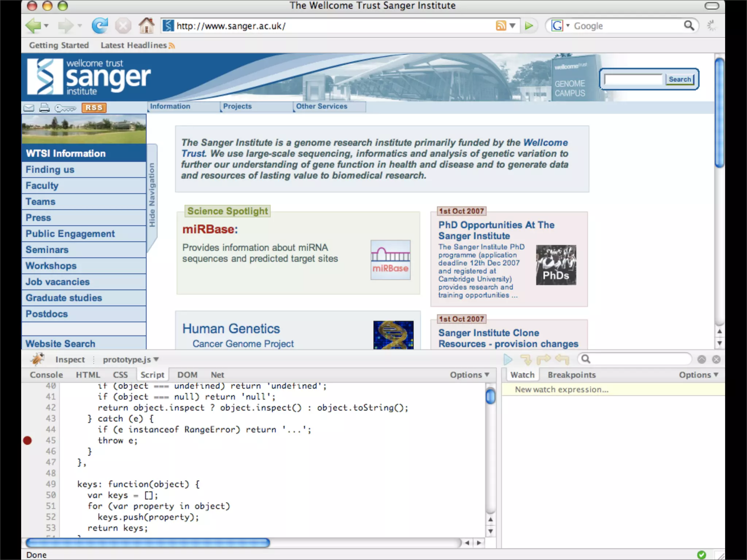Click the Google search magnifier icon
The height and width of the screenshot is (560, 747).
(x=689, y=26)
